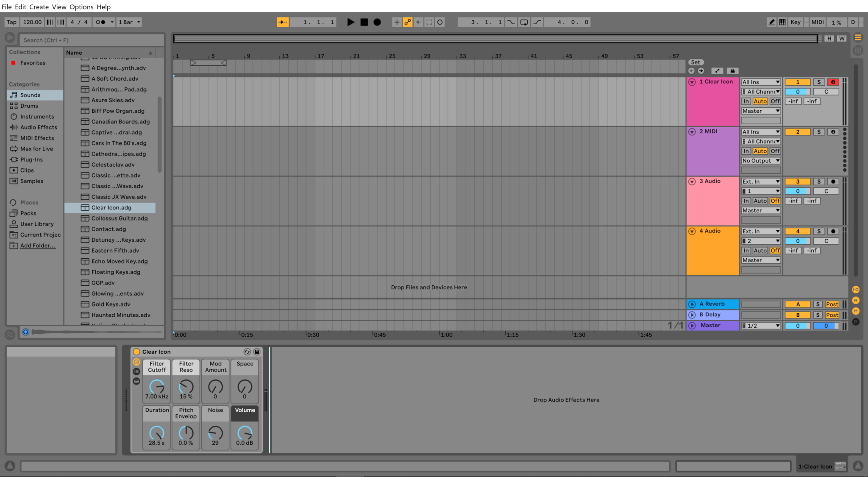Click the Tap tempo button
Image resolution: width=868 pixels, height=477 pixels.
tap(12, 22)
